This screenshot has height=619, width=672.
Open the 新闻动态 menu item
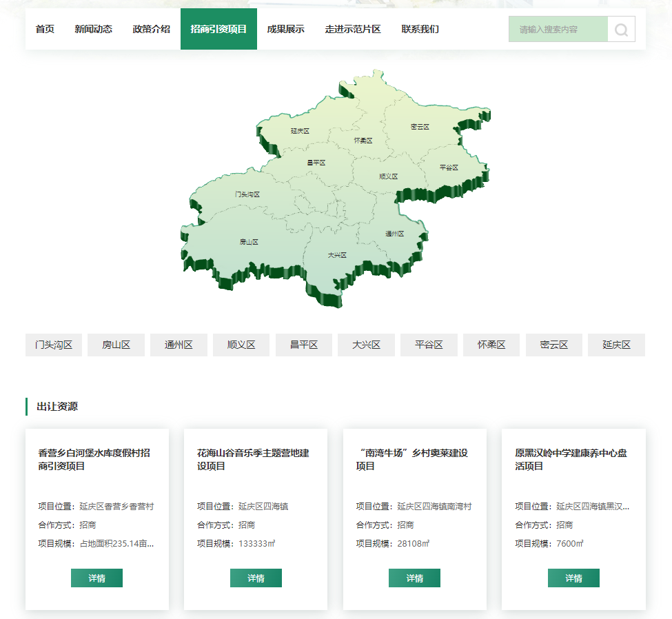click(x=94, y=29)
